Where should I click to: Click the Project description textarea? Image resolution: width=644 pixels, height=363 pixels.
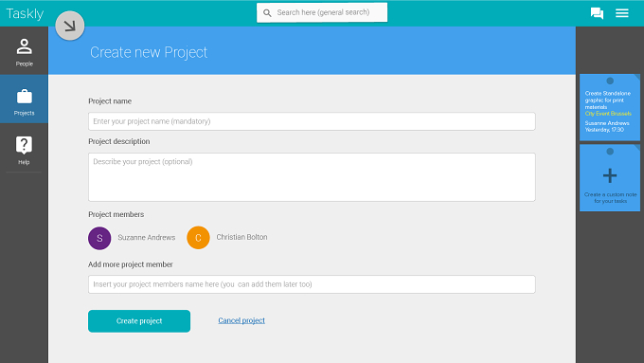coord(312,177)
